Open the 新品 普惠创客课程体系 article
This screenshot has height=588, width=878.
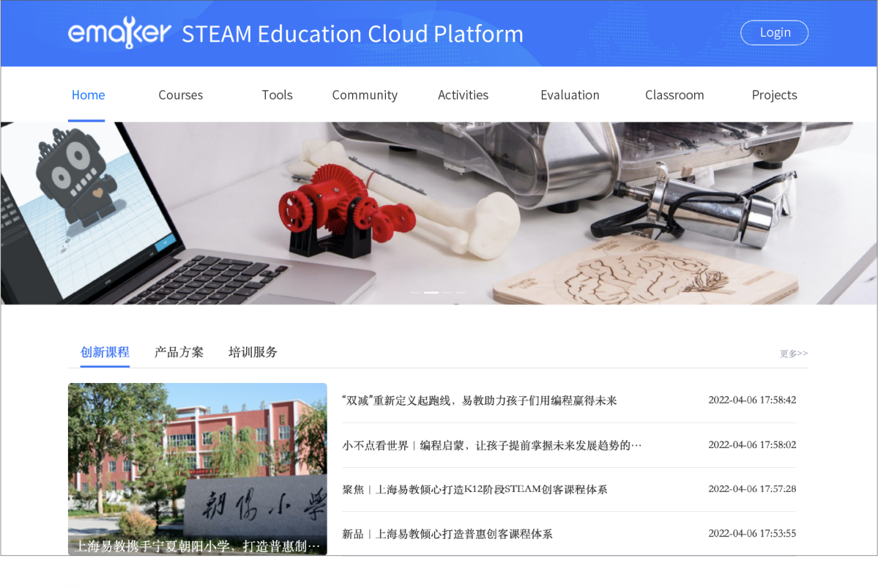[x=447, y=534]
